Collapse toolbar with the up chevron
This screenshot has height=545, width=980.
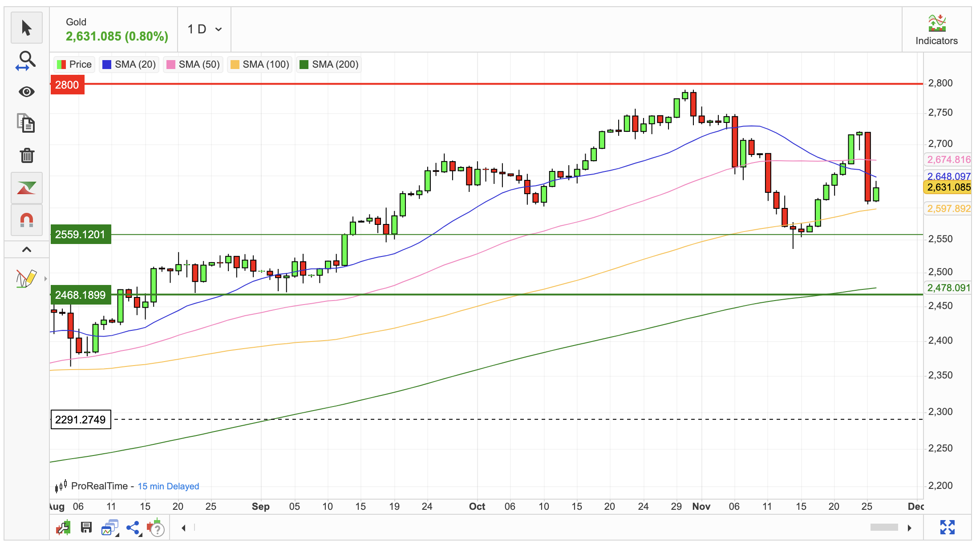(x=26, y=249)
